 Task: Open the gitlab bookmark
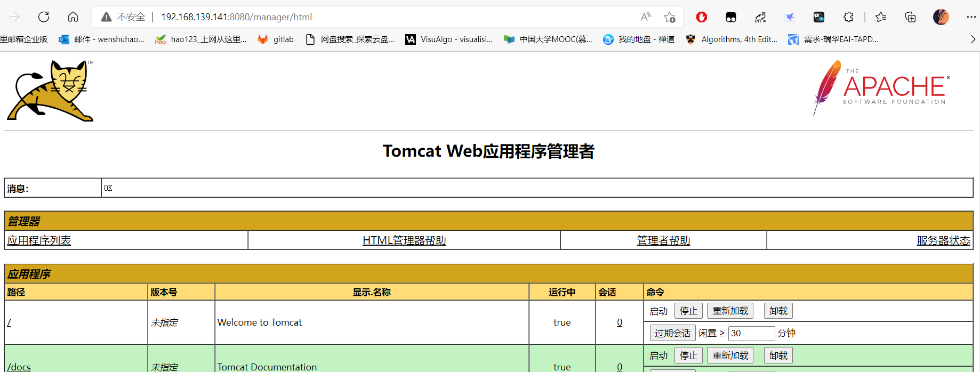coord(276,39)
